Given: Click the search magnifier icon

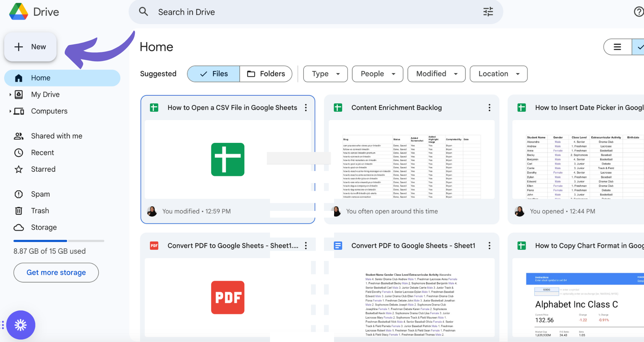Looking at the screenshot, I should click(x=144, y=12).
